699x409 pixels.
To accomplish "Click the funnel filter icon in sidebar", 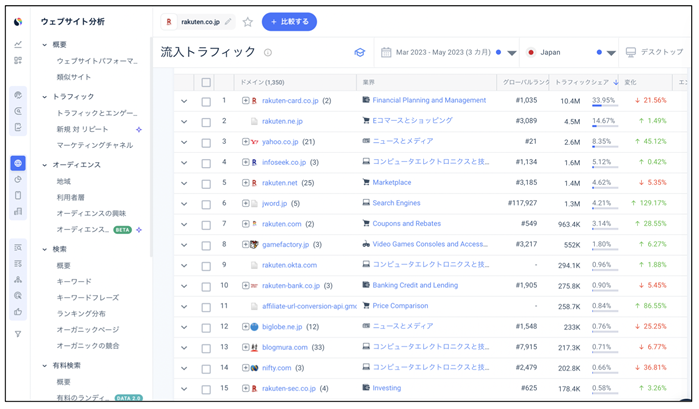I will [18, 334].
